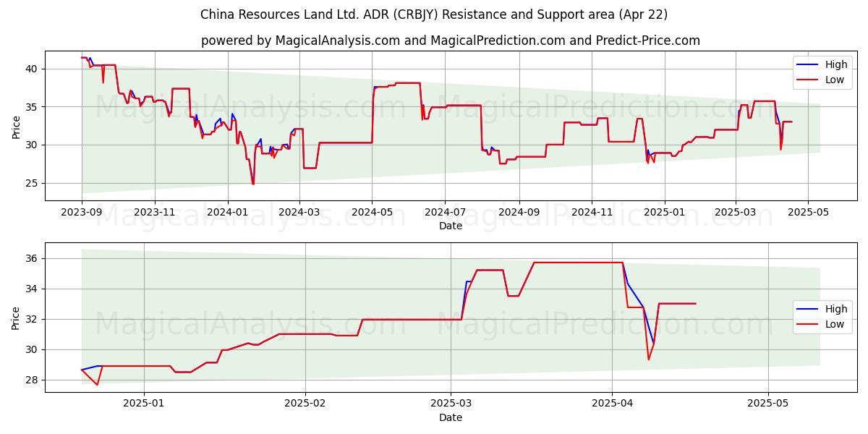Click the 2024-03 tick label on top chart

299,213
